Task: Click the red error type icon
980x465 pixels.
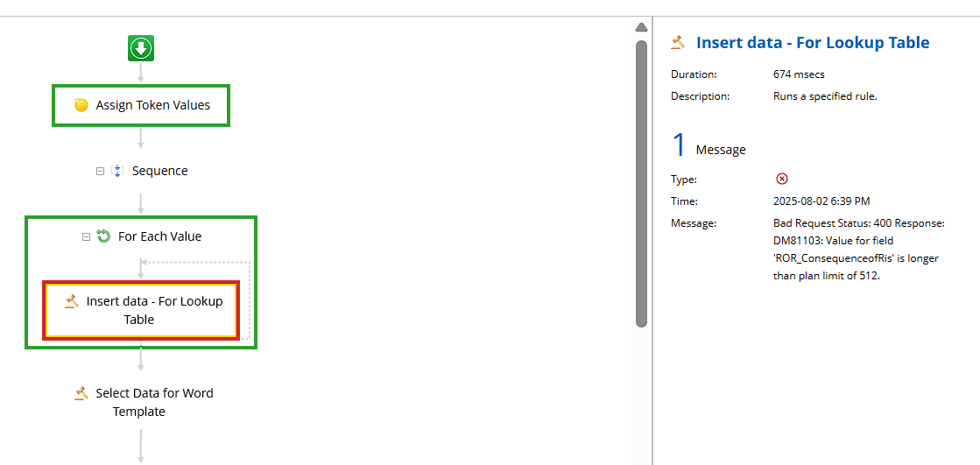Action: [781, 179]
